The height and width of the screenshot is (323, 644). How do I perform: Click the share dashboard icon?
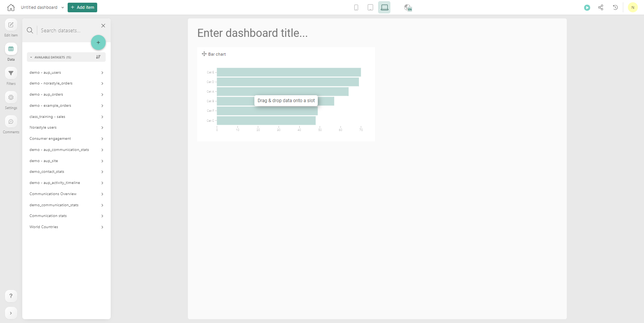point(601,7)
